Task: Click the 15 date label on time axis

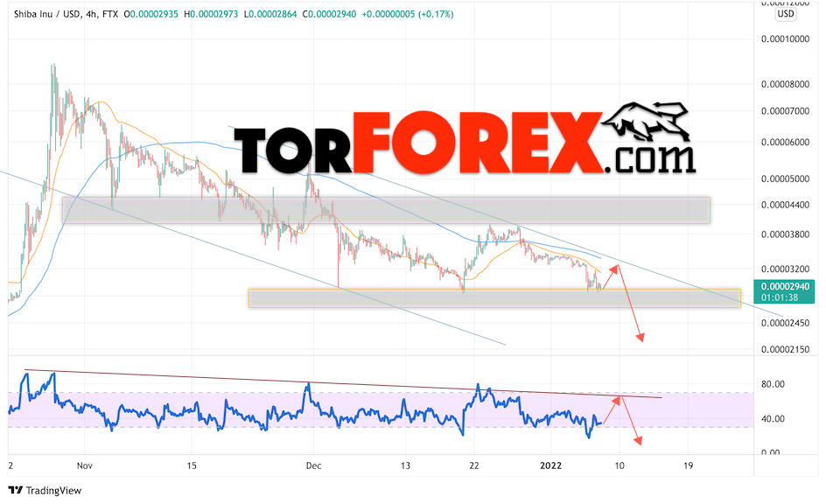Action: pos(192,465)
